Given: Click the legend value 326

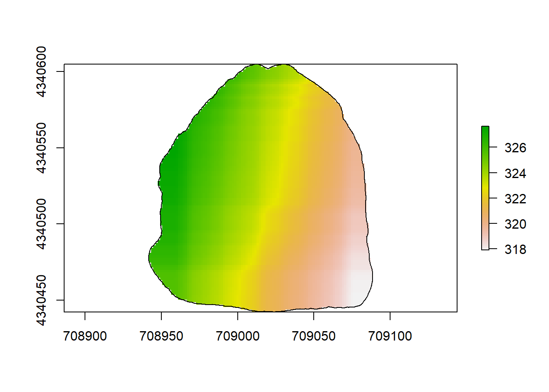Looking at the screenshot, I should (x=515, y=148).
